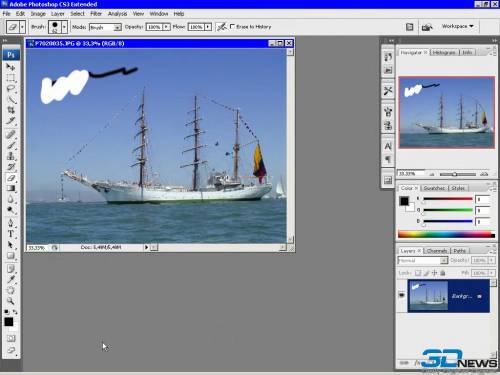This screenshot has height=375, width=500.
Task: Select the Rectangular Marquee tool
Action: (x=11, y=78)
